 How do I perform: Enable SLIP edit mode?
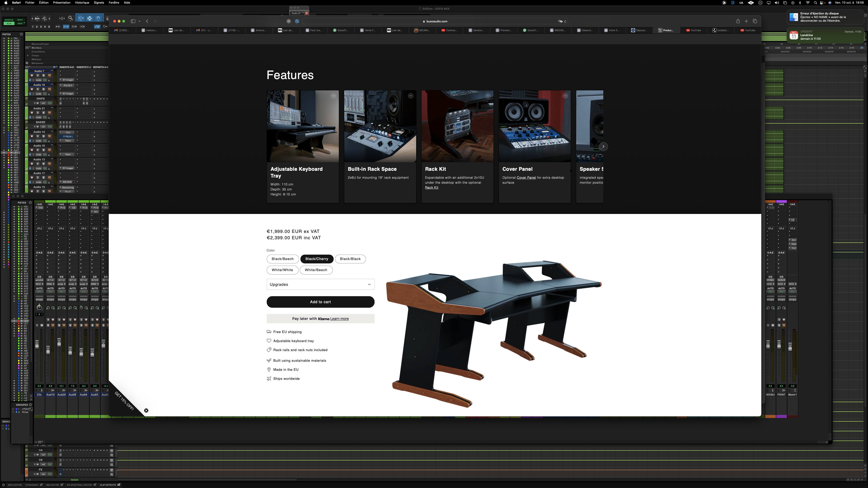[9, 23]
